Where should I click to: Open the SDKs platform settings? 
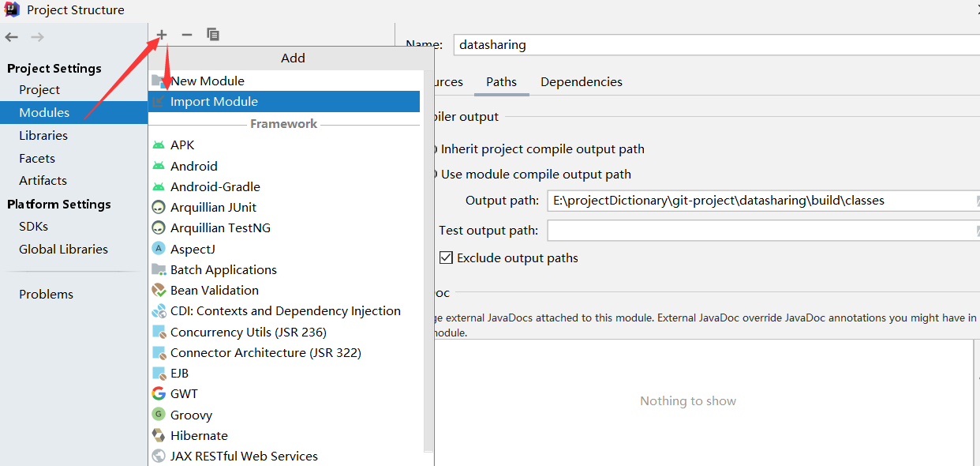(34, 227)
